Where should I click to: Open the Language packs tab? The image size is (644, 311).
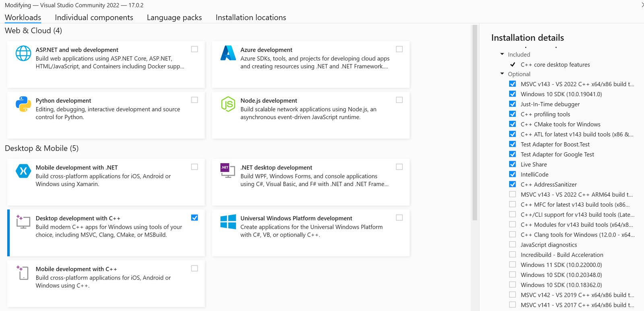point(174,17)
